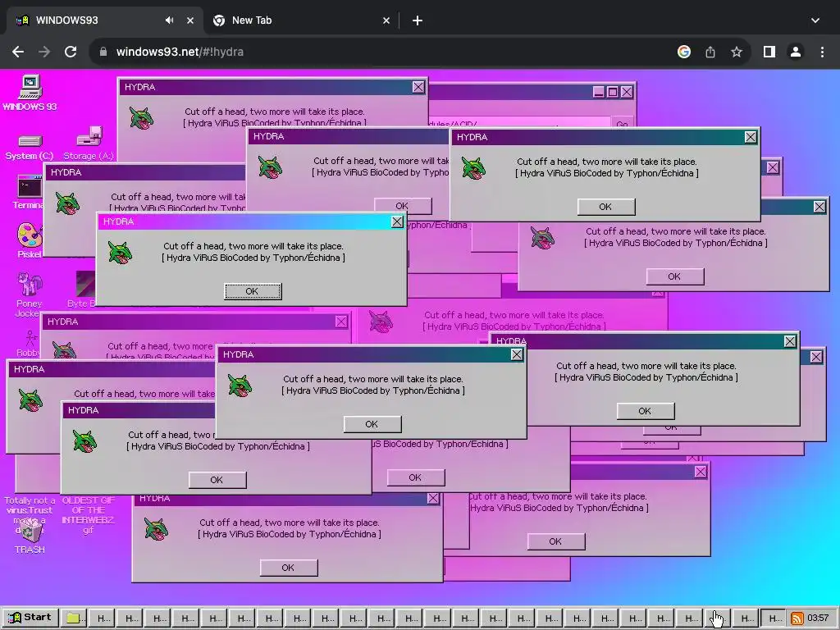Click the Hydra head icon in the active dialog
Screen dimensions: 840x630
tap(120, 253)
